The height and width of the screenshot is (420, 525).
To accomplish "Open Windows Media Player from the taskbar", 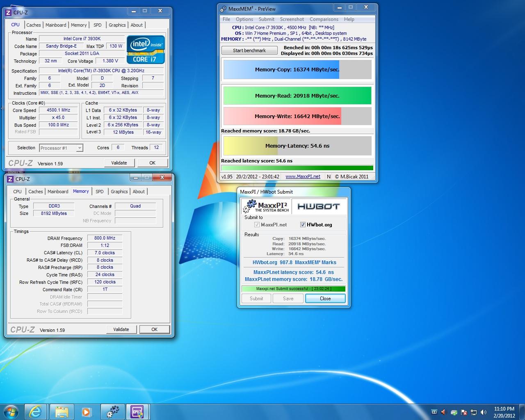I will pyautogui.click(x=87, y=412).
